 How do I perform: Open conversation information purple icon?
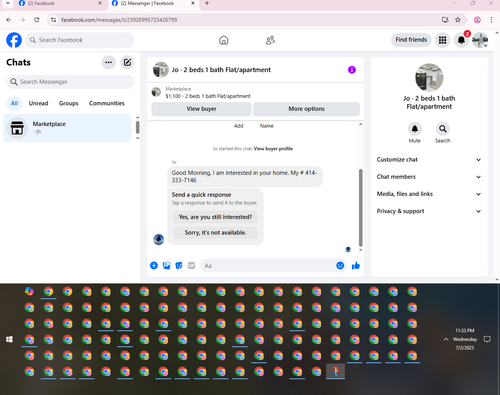[352, 70]
